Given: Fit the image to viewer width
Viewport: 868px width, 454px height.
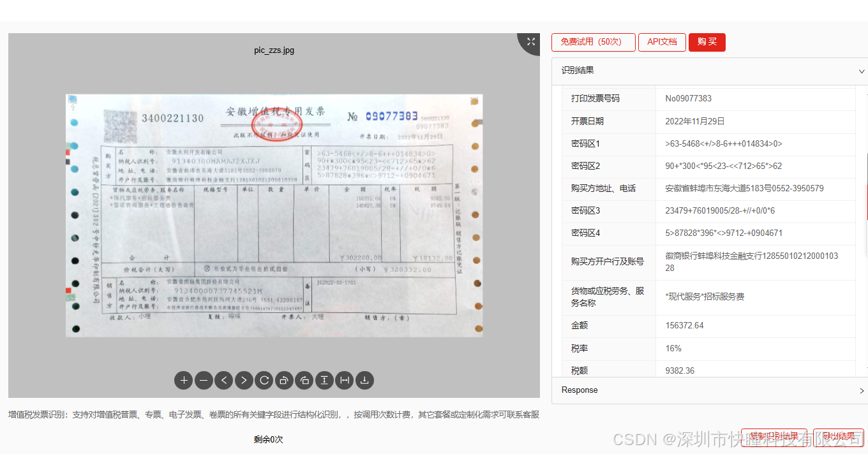Looking at the screenshot, I should [x=345, y=381].
